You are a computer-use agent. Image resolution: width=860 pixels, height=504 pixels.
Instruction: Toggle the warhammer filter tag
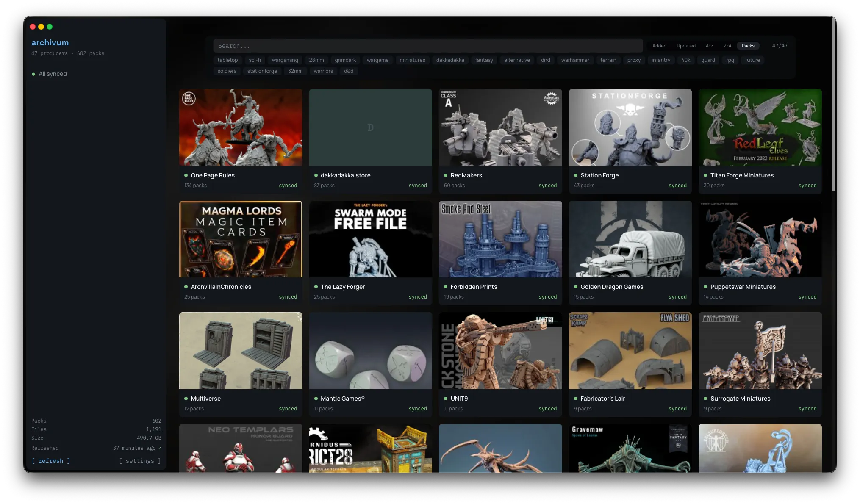coord(575,60)
